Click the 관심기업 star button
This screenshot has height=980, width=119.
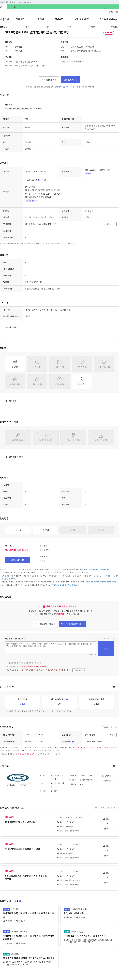pos(11,785)
